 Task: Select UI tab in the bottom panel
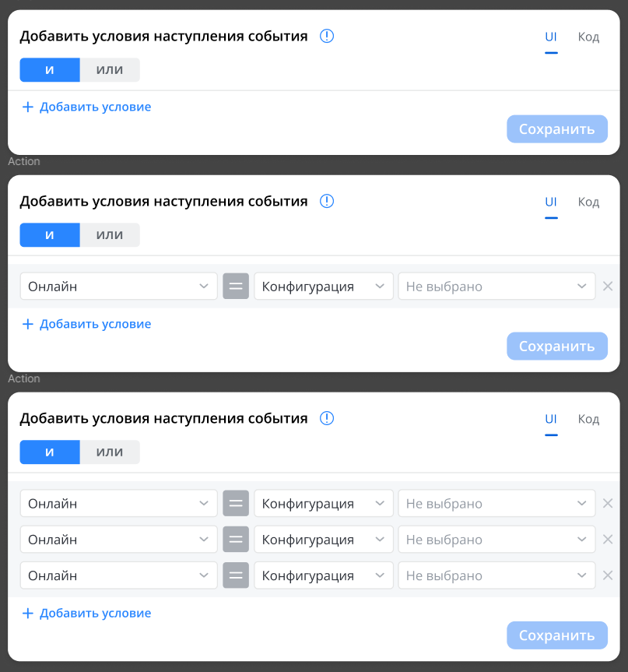click(551, 419)
